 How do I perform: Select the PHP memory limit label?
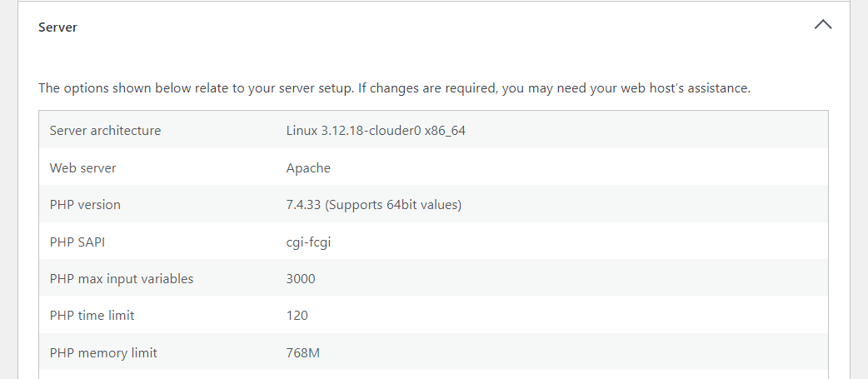pyautogui.click(x=103, y=352)
